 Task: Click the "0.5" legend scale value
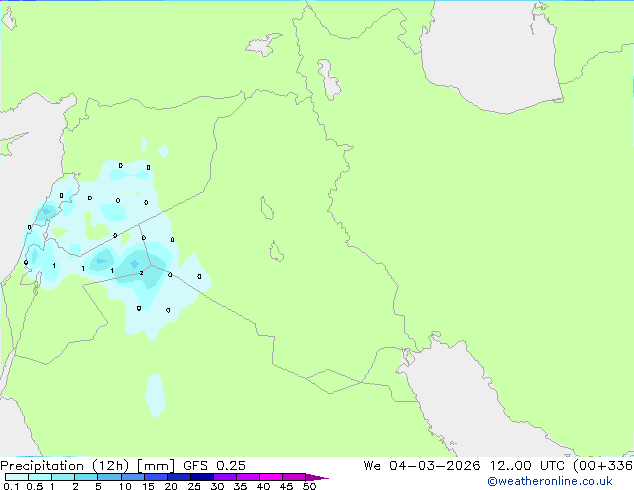[35, 486]
